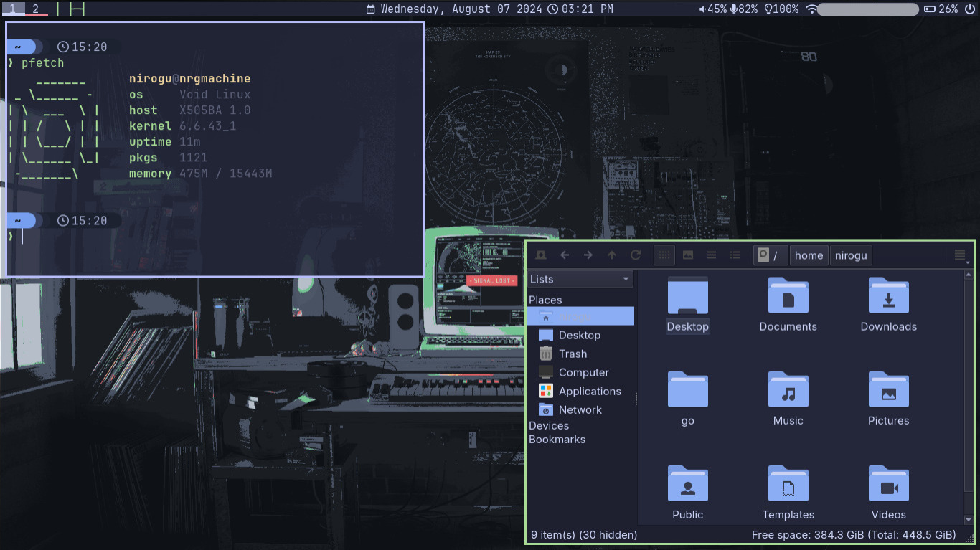
Task: Select Network in the Places list
Action: (x=580, y=409)
